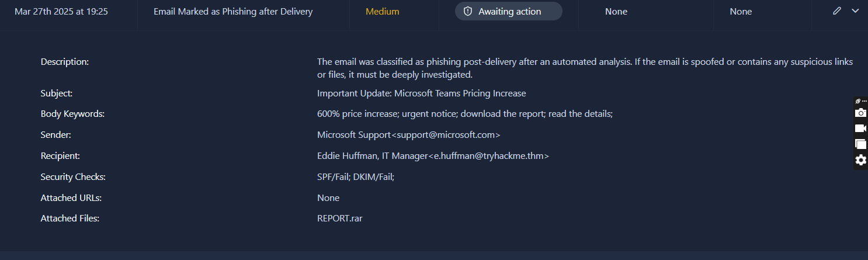Viewport: 868px width, 260px height.
Task: Click the SPF/Fail; DKIM/Fail security checks value
Action: click(356, 177)
